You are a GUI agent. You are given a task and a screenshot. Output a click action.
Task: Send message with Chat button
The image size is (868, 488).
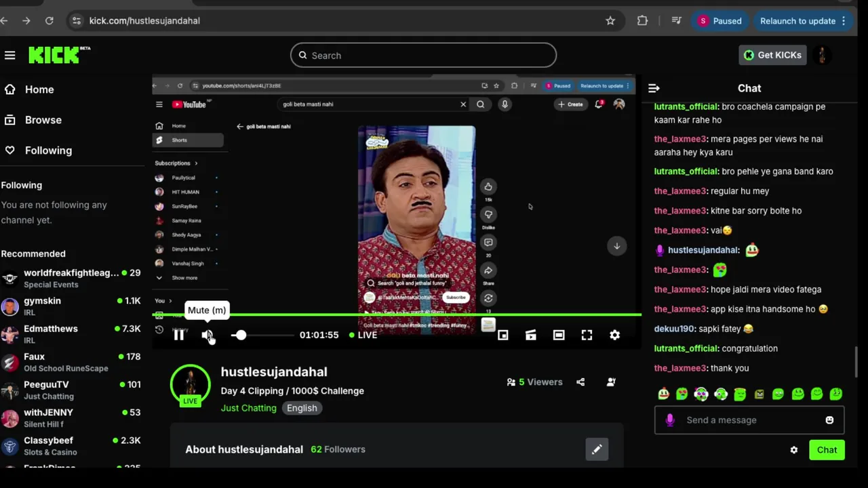tap(827, 450)
